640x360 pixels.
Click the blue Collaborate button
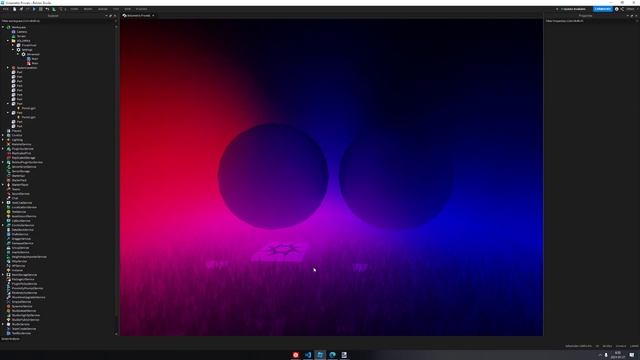coord(603,9)
